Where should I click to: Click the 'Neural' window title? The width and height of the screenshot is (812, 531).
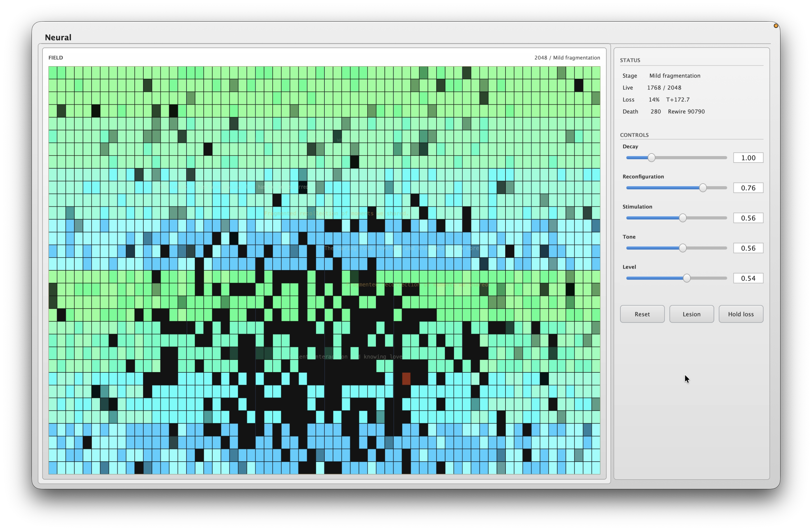pos(58,37)
